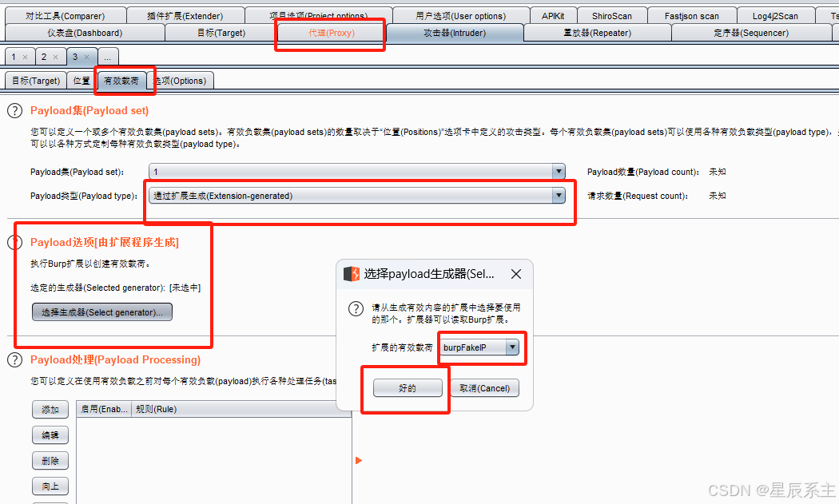This screenshot has height=504, width=839.
Task: Click 删除 to remove processing rule
Action: [x=50, y=461]
